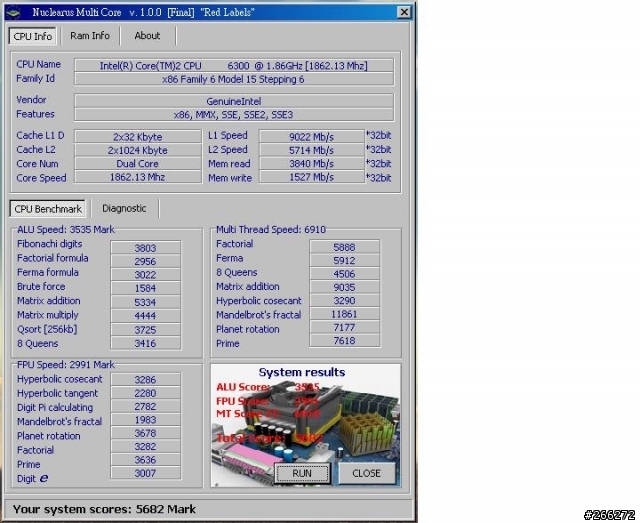The height and width of the screenshot is (523, 640).
Task: Click the Ferma formula score 3022
Action: [x=145, y=275]
